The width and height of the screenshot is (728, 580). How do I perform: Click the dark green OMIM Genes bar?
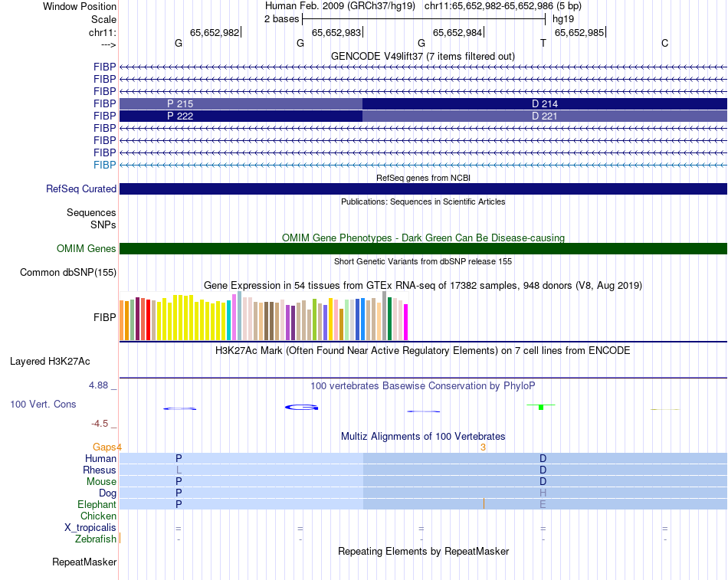(424, 248)
